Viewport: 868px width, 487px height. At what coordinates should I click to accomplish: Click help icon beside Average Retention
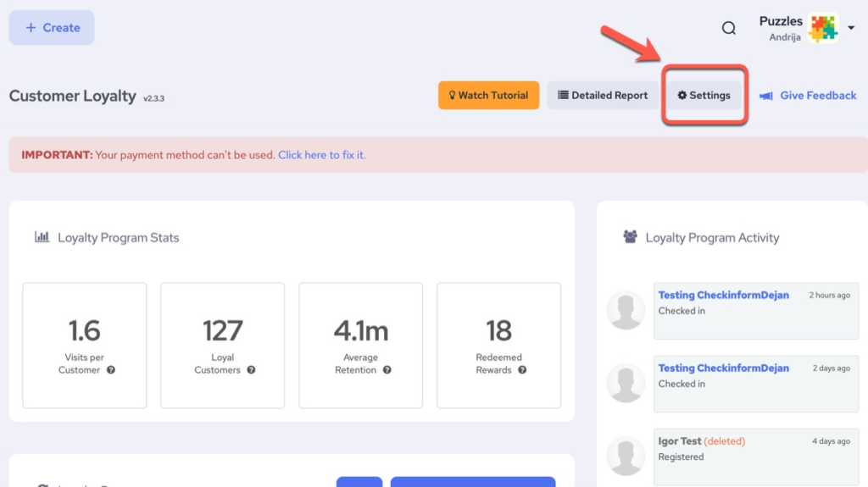[x=387, y=370]
